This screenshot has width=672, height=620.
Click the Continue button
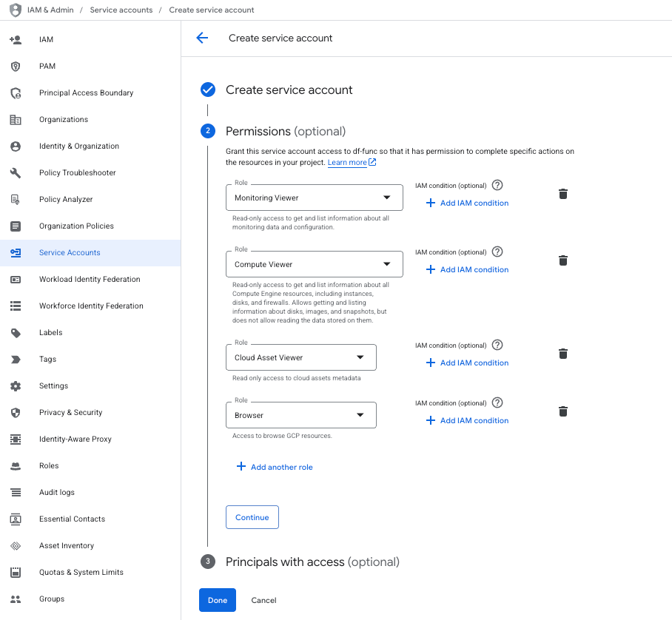pos(252,518)
